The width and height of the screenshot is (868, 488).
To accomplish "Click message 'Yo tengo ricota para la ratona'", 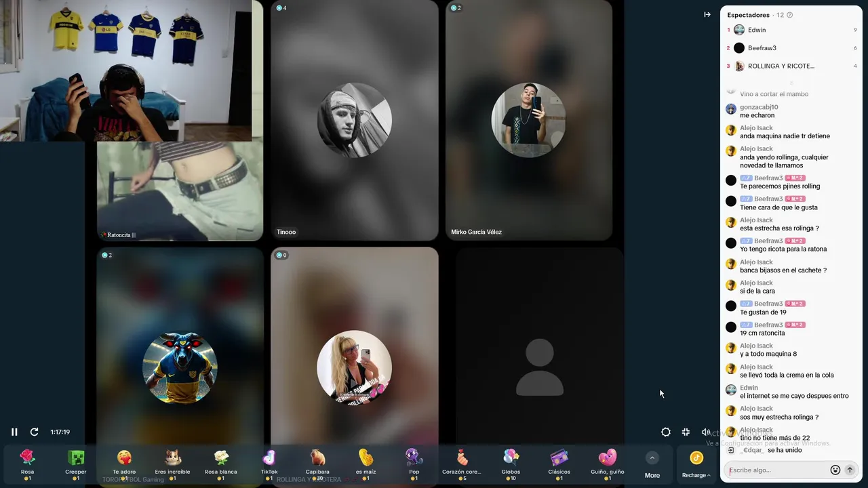I will point(783,249).
